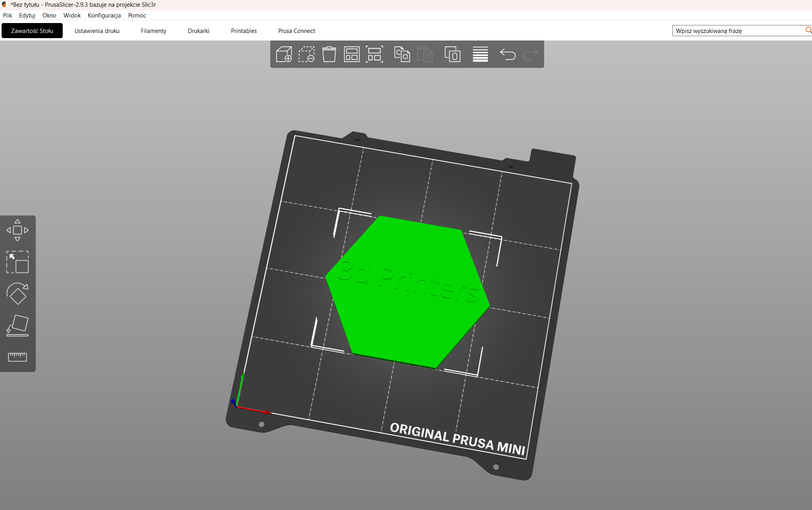Click the Arrange selection icon
Viewport: 812px width, 510px height.
coord(374,54)
